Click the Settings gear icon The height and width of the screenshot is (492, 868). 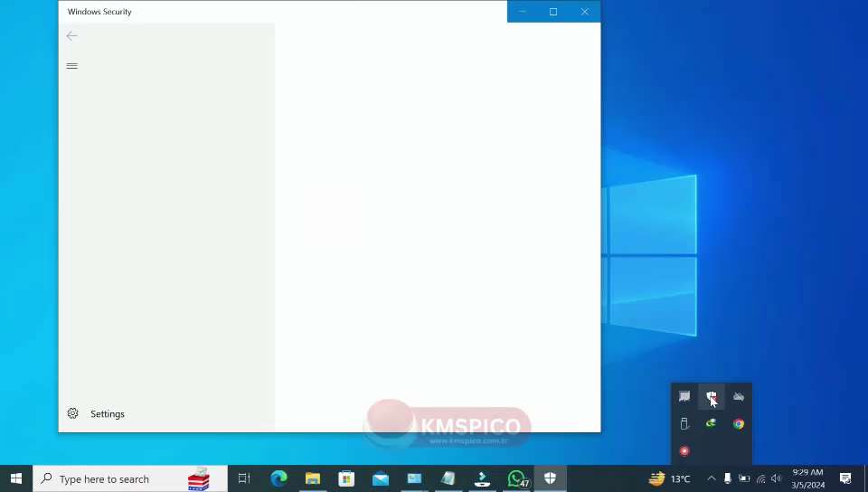(72, 413)
